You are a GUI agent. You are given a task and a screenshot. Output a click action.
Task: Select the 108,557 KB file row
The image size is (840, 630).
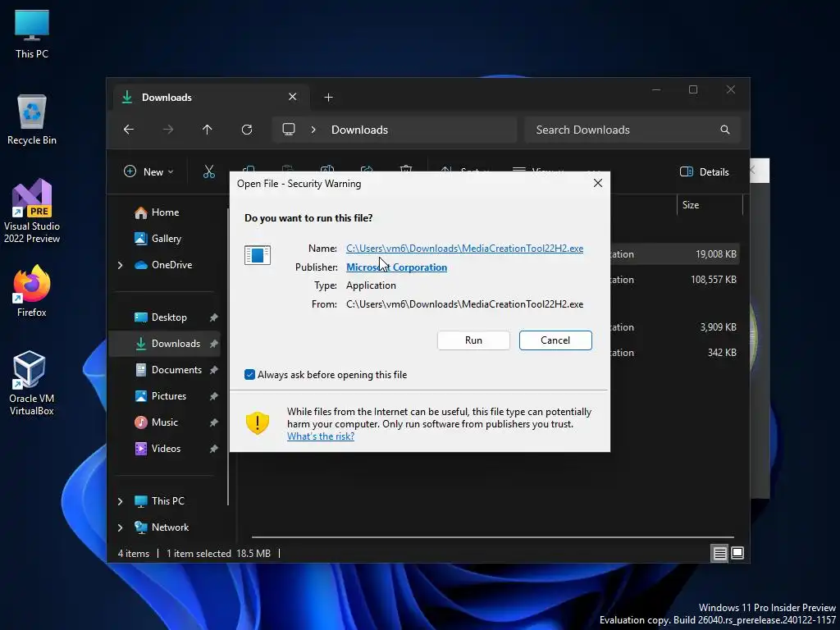(675, 280)
